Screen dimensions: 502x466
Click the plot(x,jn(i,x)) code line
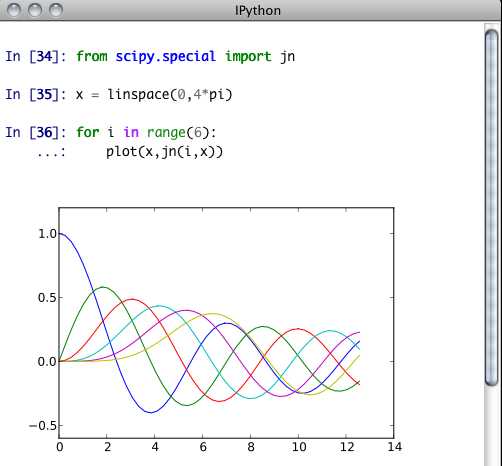pos(164,152)
